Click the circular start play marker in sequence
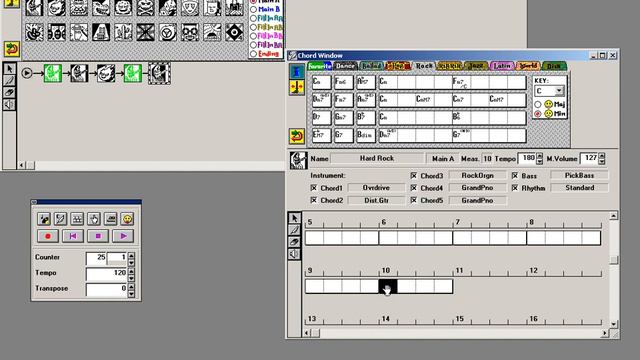 27,73
